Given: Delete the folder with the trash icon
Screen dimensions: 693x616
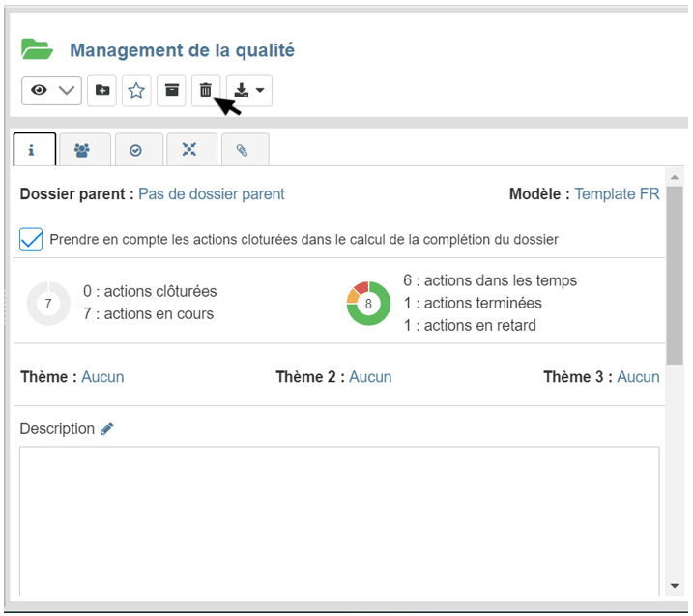Looking at the screenshot, I should tap(206, 90).
